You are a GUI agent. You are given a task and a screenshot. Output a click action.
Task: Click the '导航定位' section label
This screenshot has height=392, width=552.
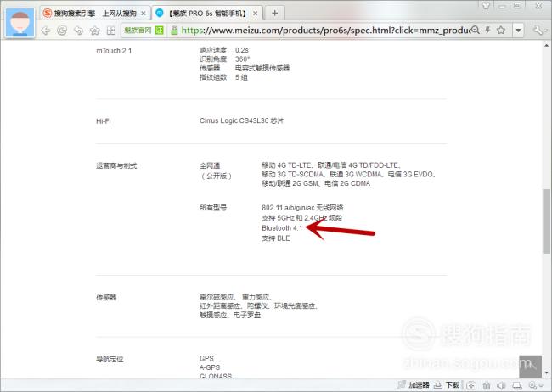[x=110, y=359]
